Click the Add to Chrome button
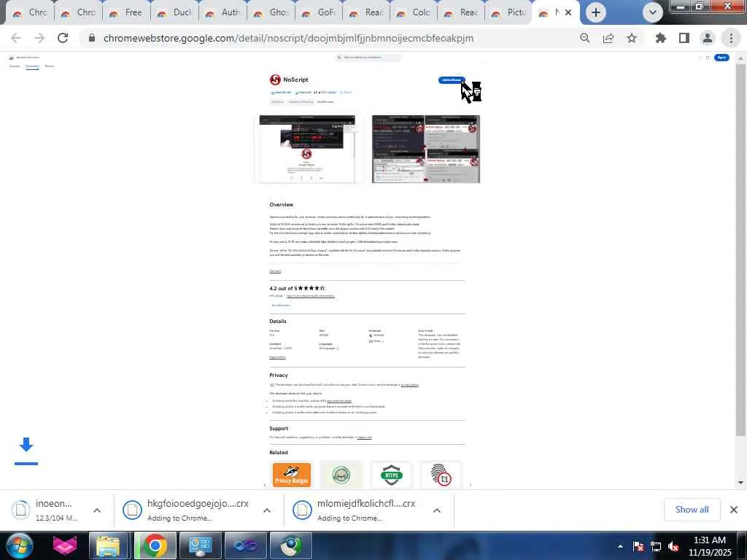The width and height of the screenshot is (747, 560). pyautogui.click(x=451, y=80)
